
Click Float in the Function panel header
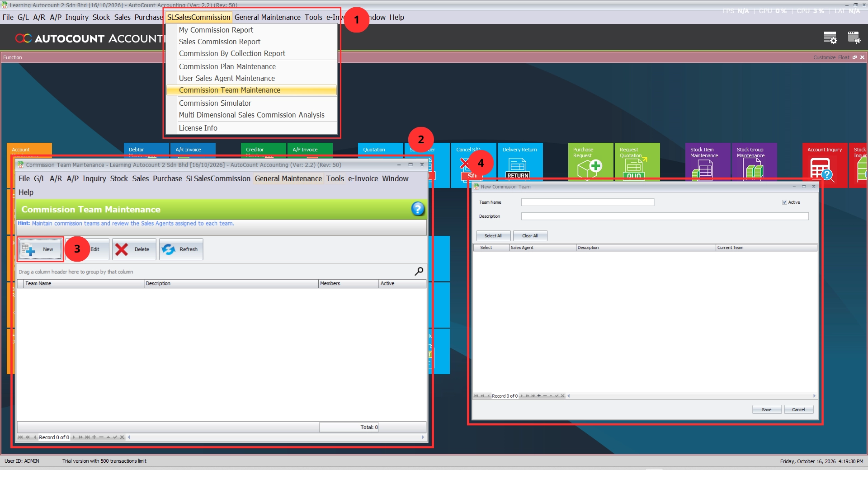(x=843, y=57)
